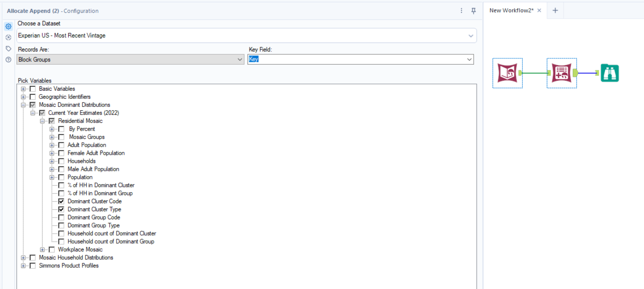Collapse the Residential Mosaic node
The image size is (644, 289).
click(x=42, y=121)
